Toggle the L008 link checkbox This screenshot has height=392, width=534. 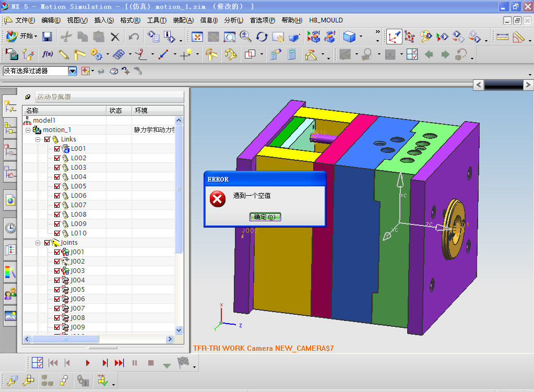[57, 214]
